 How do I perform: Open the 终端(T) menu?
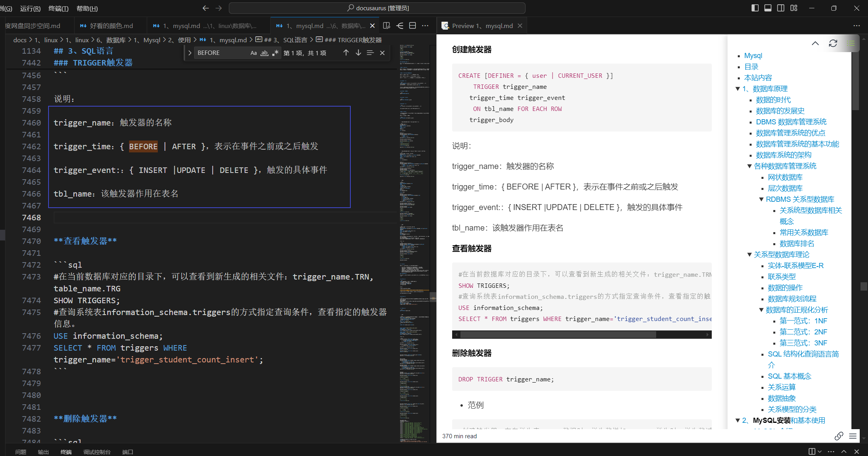coord(58,8)
